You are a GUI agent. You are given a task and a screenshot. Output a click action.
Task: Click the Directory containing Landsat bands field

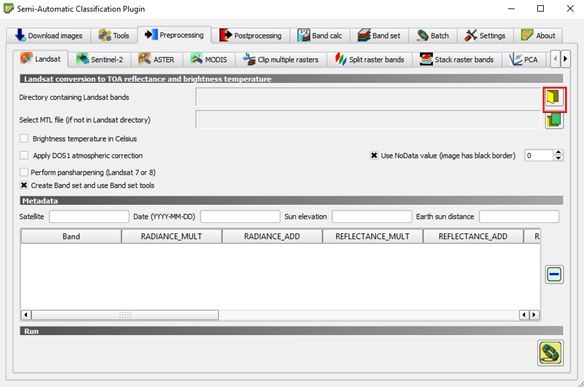click(x=368, y=97)
